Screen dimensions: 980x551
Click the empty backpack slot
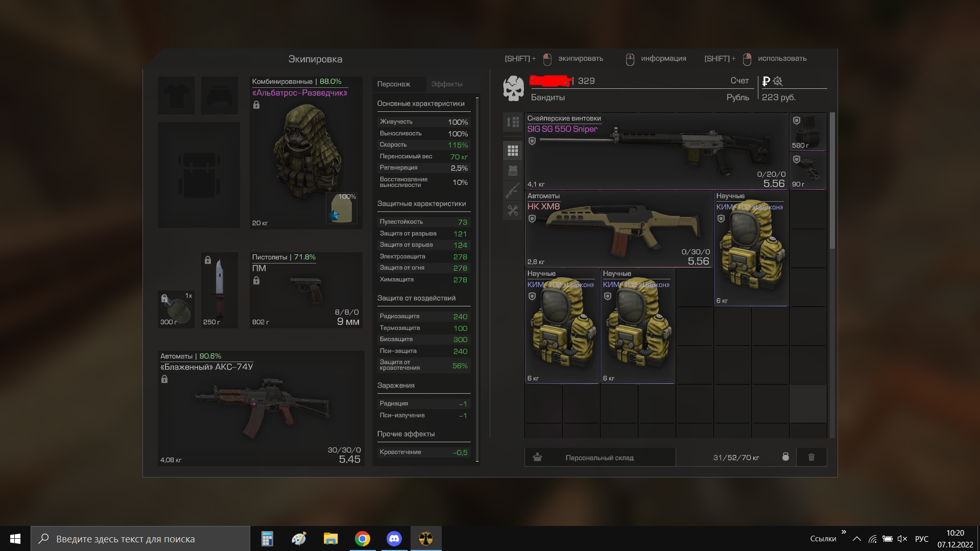(x=199, y=175)
